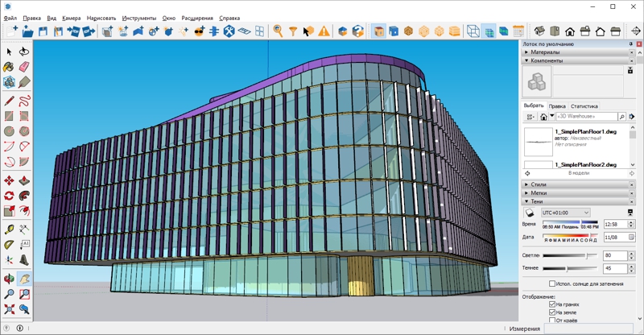The width and height of the screenshot is (644, 335).
Task: Open the Камера menu
Action: click(72, 18)
